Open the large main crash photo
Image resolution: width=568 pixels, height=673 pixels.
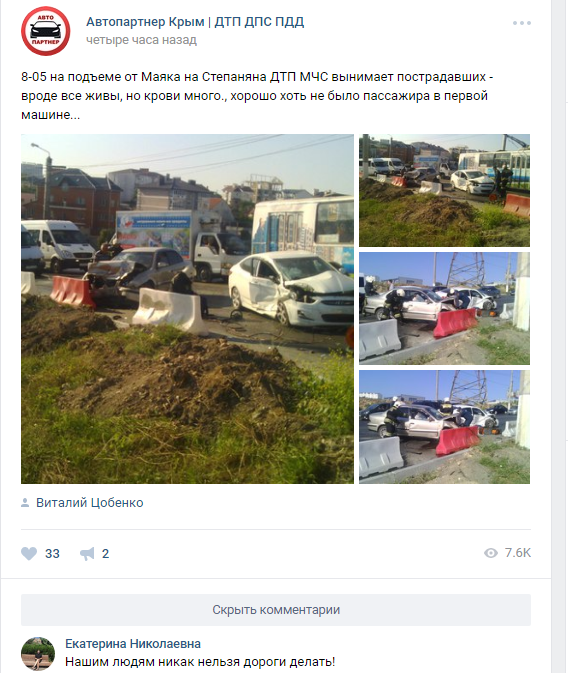pyautogui.click(x=187, y=309)
